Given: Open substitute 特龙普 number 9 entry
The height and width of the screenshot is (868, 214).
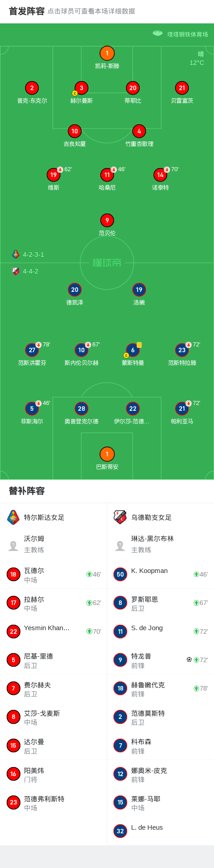Looking at the screenshot, I should (x=160, y=660).
